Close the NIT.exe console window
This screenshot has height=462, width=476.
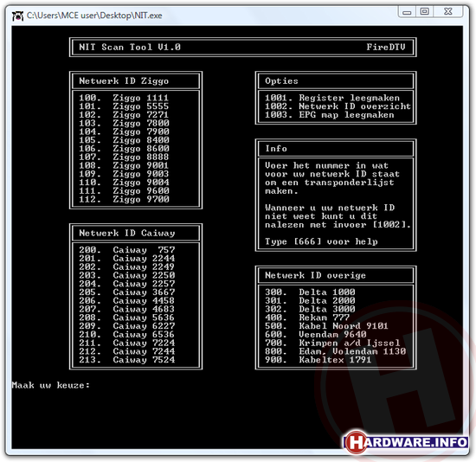(x=448, y=12)
